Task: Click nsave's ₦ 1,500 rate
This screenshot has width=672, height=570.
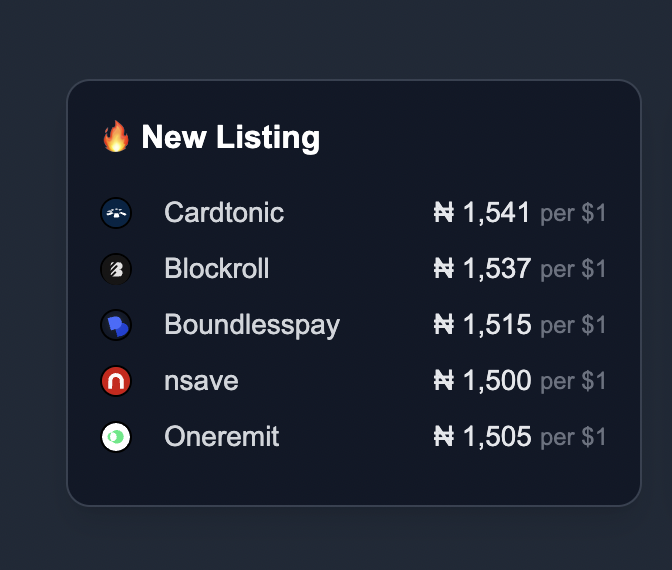Action: [483, 381]
